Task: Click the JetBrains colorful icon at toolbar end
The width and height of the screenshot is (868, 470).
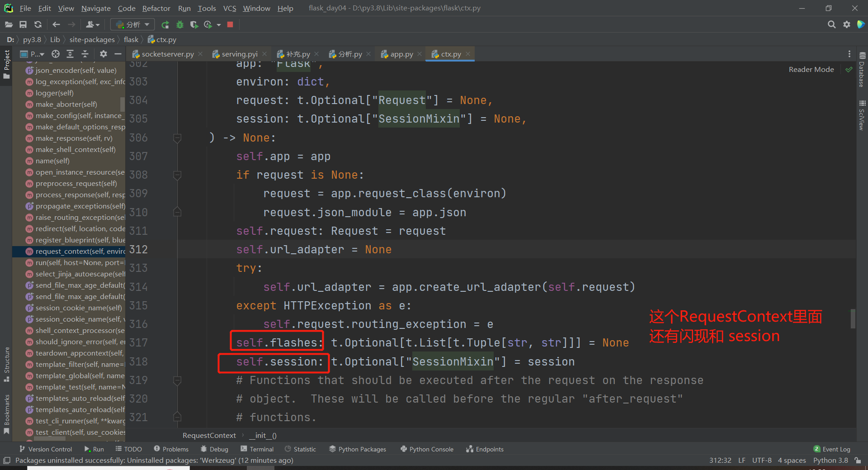Action: pos(861,24)
